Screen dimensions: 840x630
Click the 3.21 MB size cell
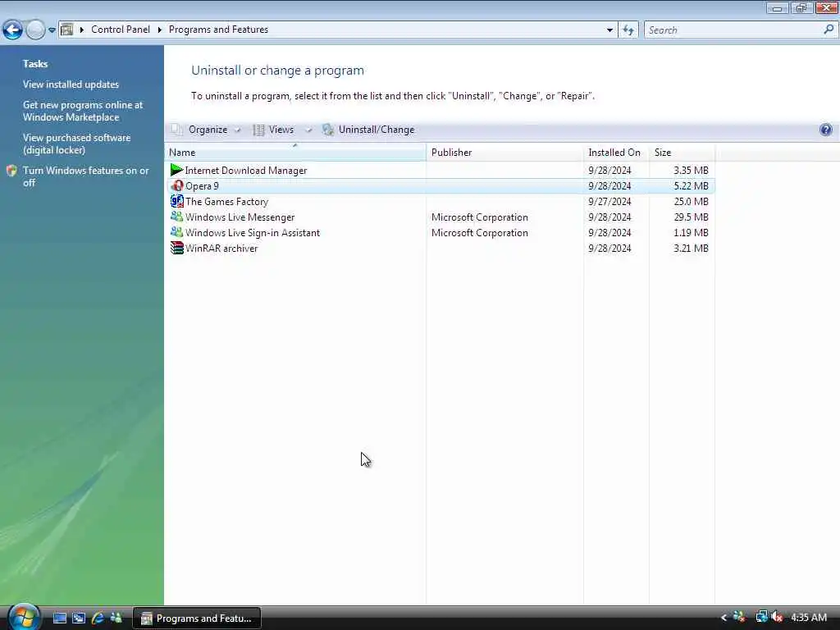(x=691, y=248)
